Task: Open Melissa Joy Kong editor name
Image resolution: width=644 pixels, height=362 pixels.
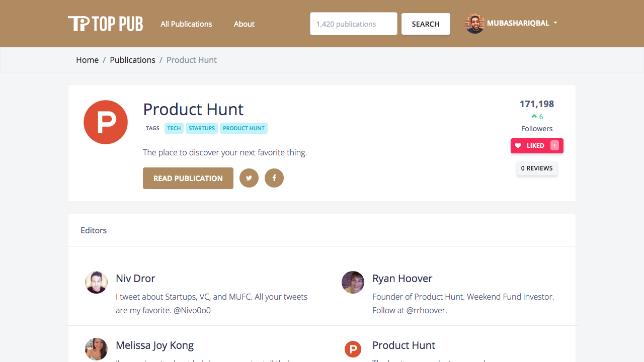Action: tap(154, 345)
